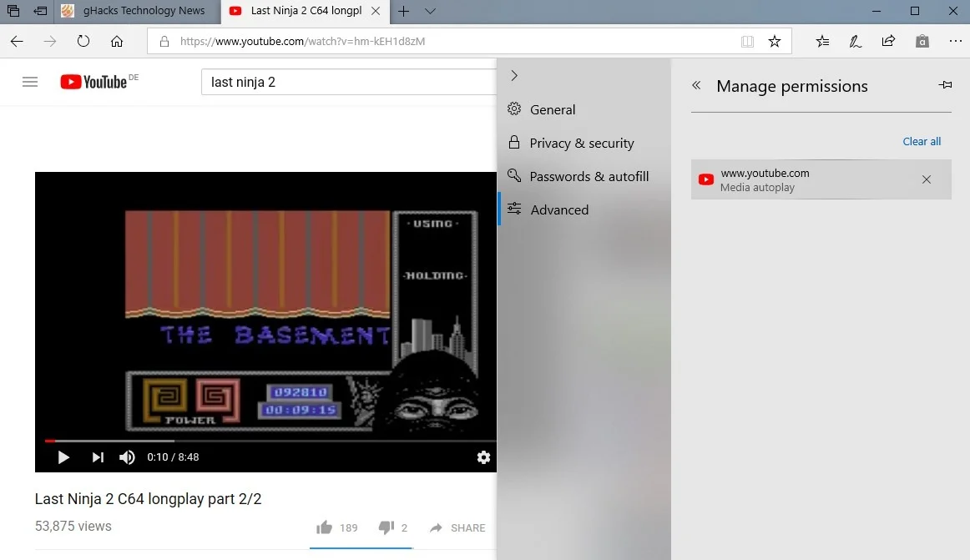The height and width of the screenshot is (560, 970).
Task: Pin the settings pane
Action: 945,85
